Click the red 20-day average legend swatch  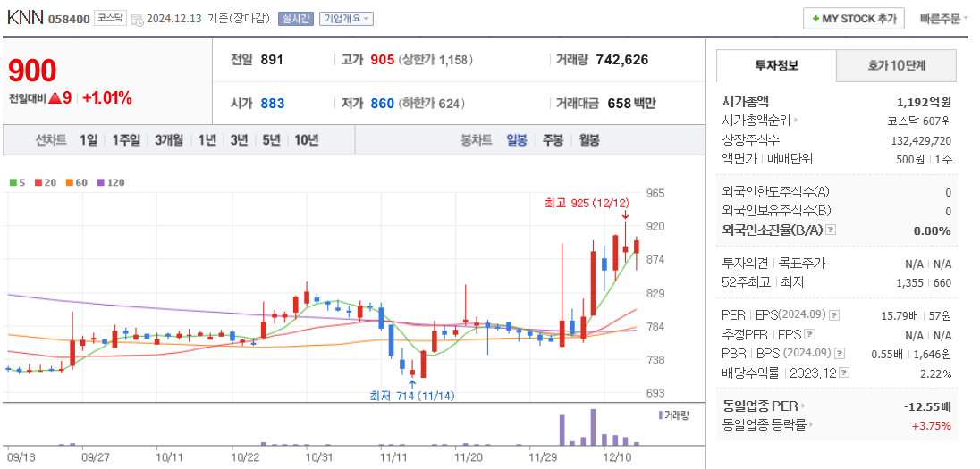(38, 183)
